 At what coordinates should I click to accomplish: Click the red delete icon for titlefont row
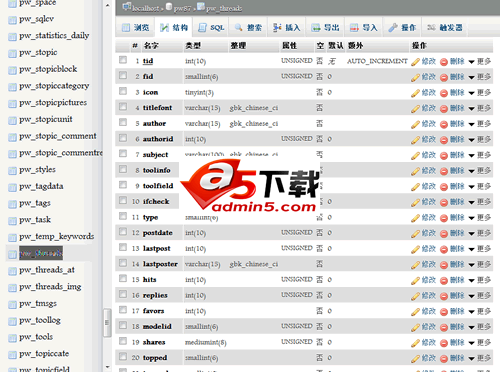pos(444,109)
